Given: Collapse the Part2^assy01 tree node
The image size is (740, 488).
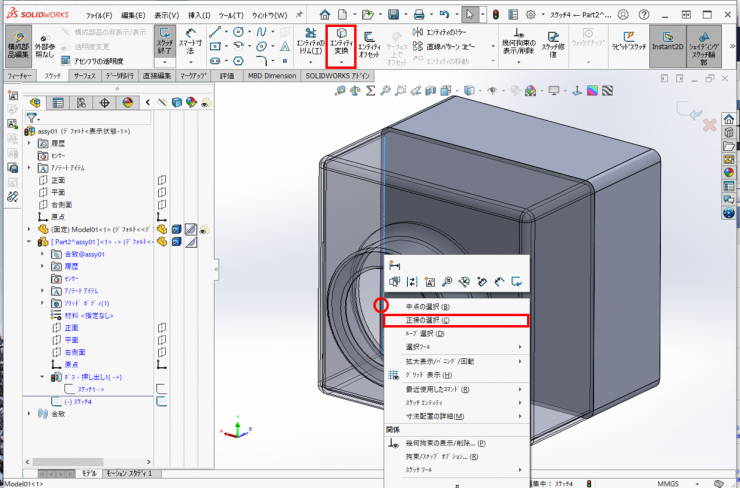Looking at the screenshot, I should [x=31, y=242].
